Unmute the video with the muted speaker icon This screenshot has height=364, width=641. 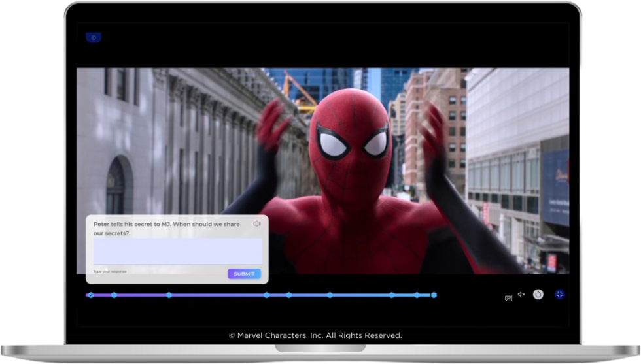tap(521, 295)
